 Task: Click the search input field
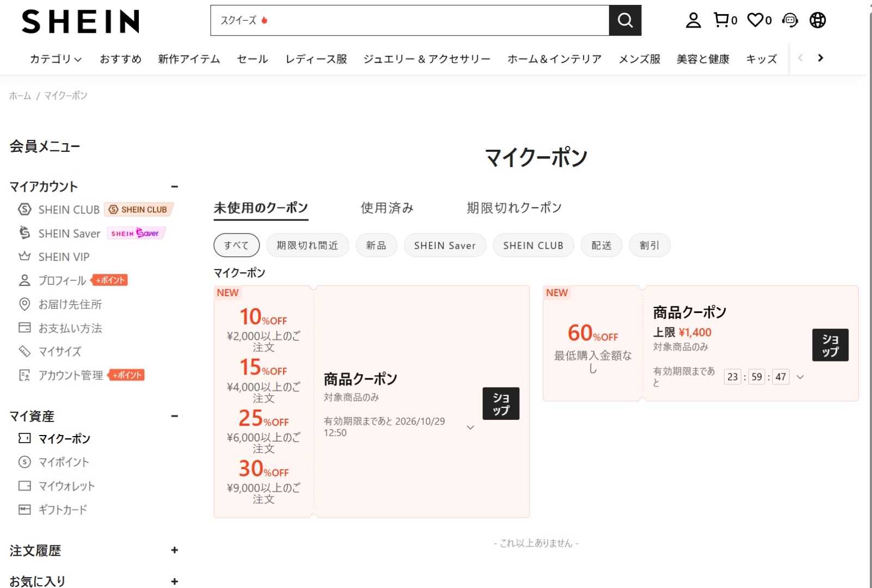(410, 21)
